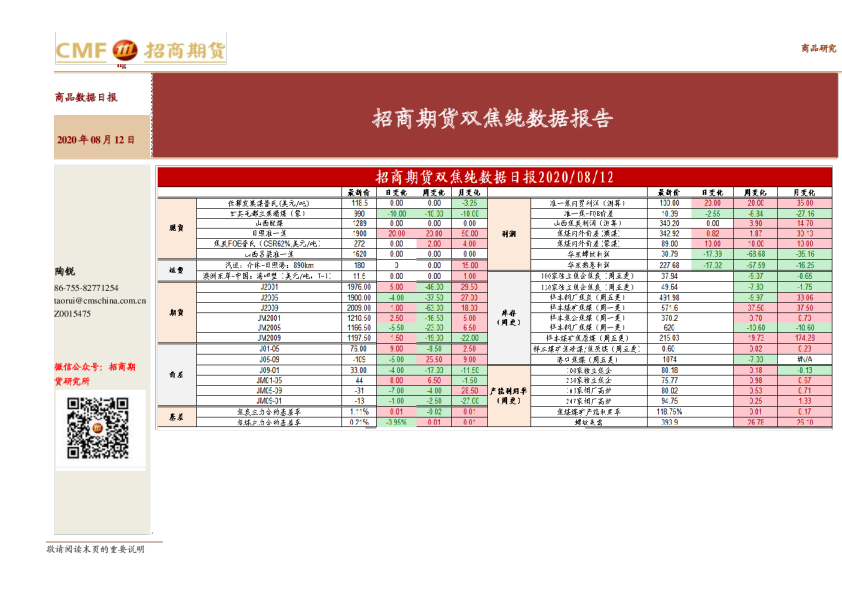Click the 商品研究 label at top right
This screenshot has height=595, width=842.
point(817,48)
